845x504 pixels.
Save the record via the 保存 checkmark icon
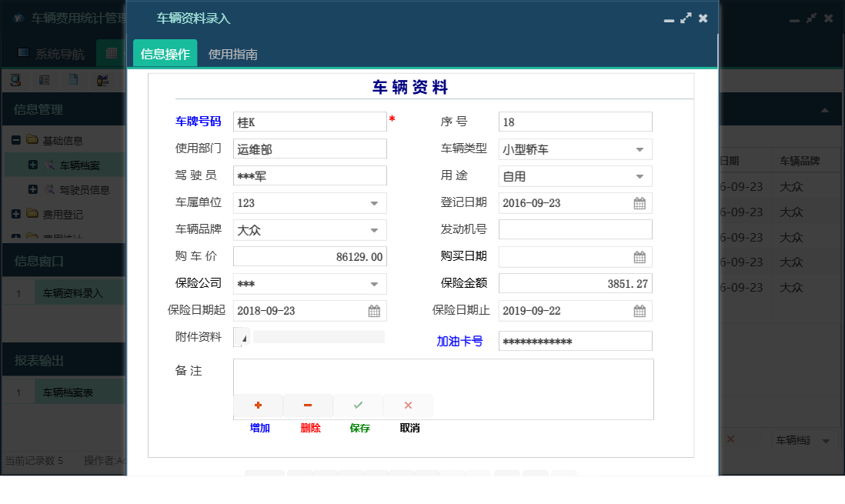358,404
